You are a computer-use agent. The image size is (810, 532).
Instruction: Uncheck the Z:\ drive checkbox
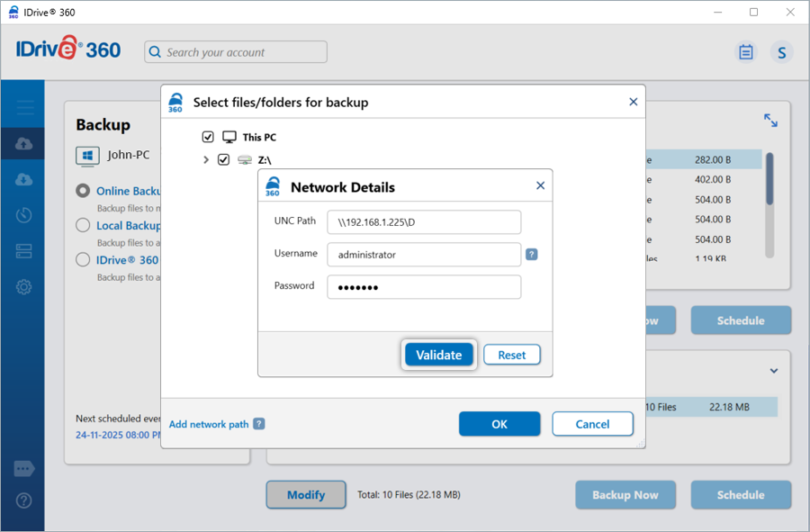point(223,160)
